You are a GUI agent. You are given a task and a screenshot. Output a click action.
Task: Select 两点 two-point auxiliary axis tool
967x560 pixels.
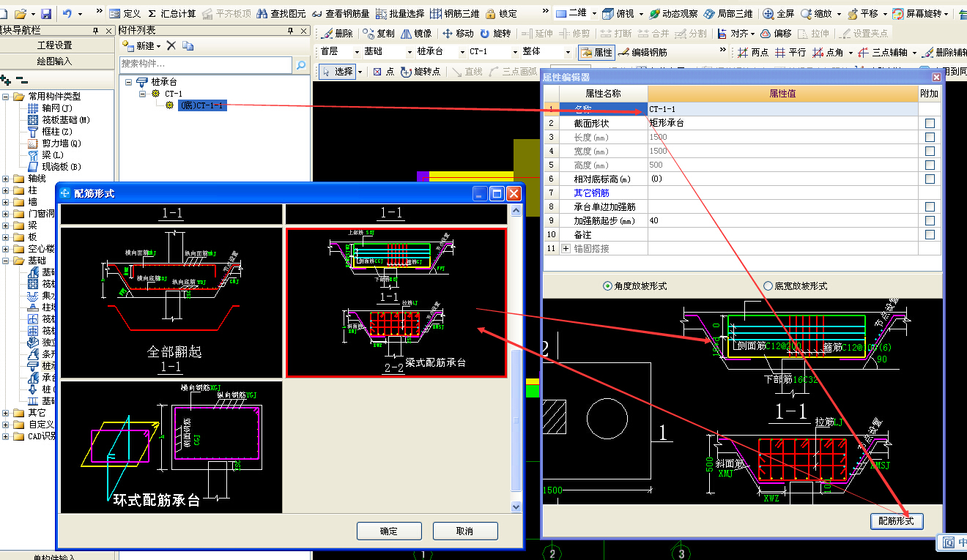coord(753,53)
